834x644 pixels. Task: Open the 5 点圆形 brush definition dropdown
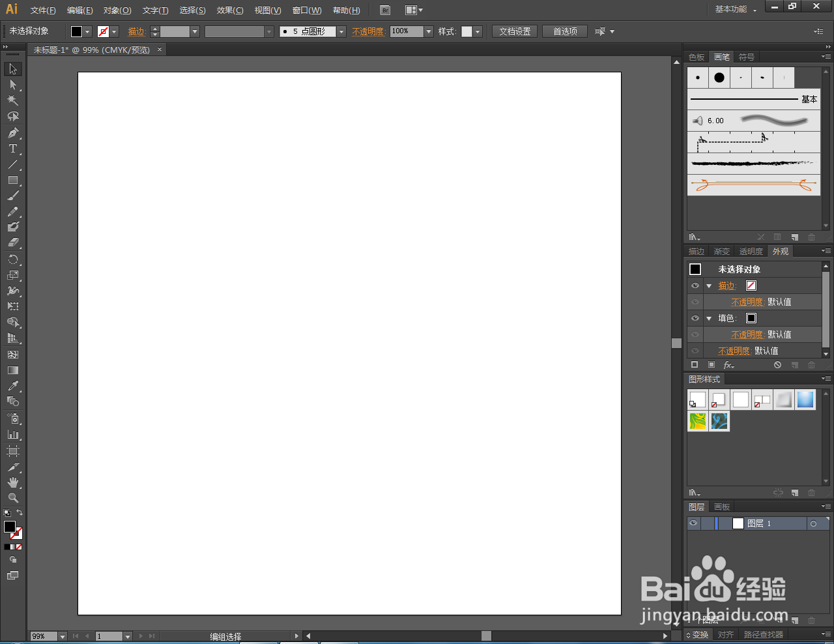[x=341, y=31]
